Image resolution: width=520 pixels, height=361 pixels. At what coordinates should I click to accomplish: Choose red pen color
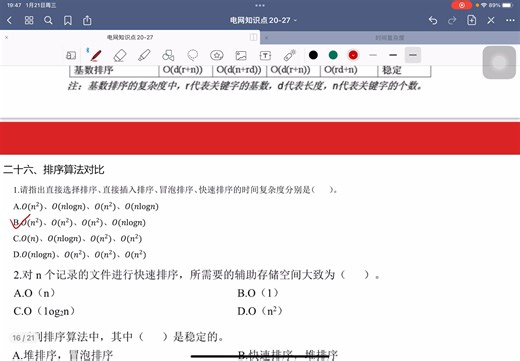tap(353, 55)
